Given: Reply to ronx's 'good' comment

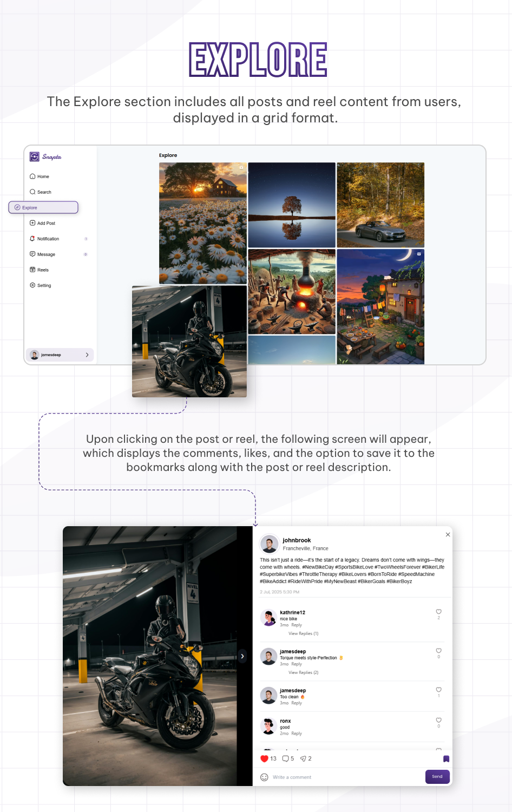Looking at the screenshot, I should (x=297, y=734).
